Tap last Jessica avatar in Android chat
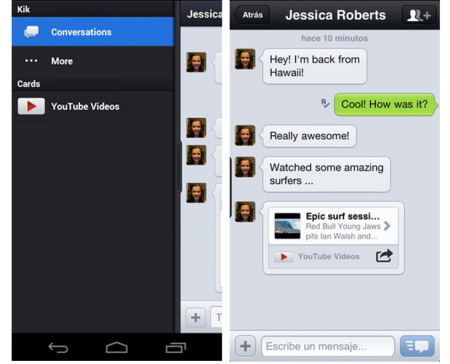 click(x=196, y=193)
